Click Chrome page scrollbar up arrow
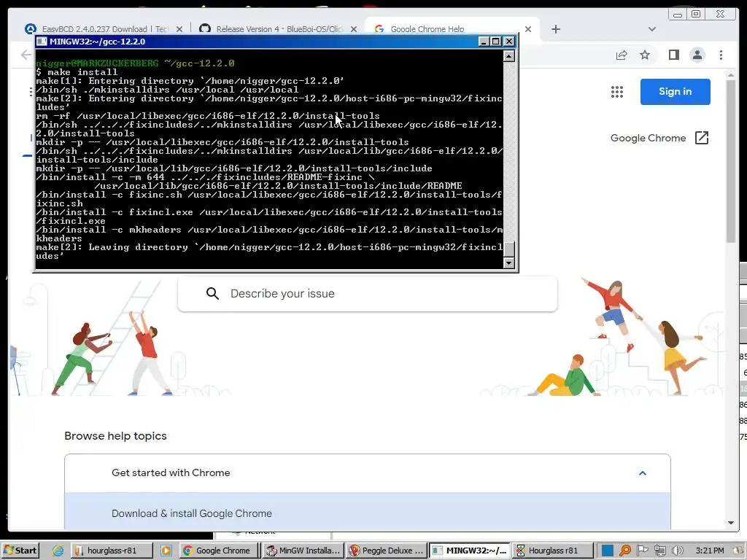 [x=730, y=75]
